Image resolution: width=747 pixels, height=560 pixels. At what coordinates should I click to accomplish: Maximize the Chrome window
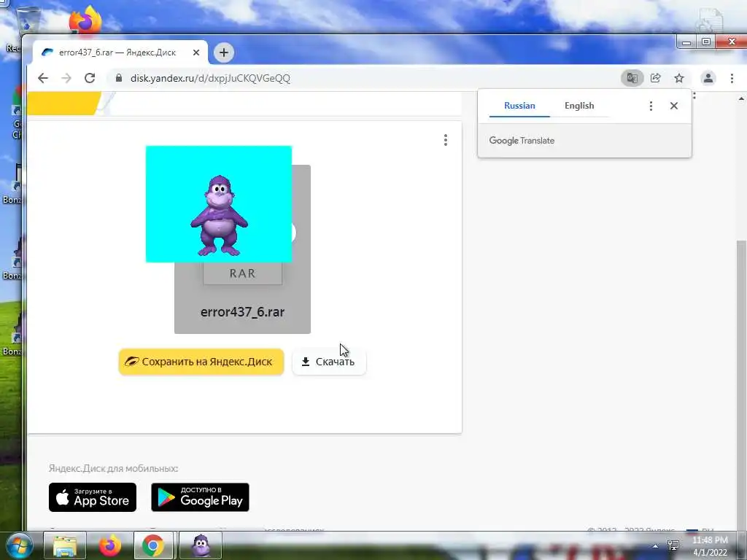[x=706, y=42]
